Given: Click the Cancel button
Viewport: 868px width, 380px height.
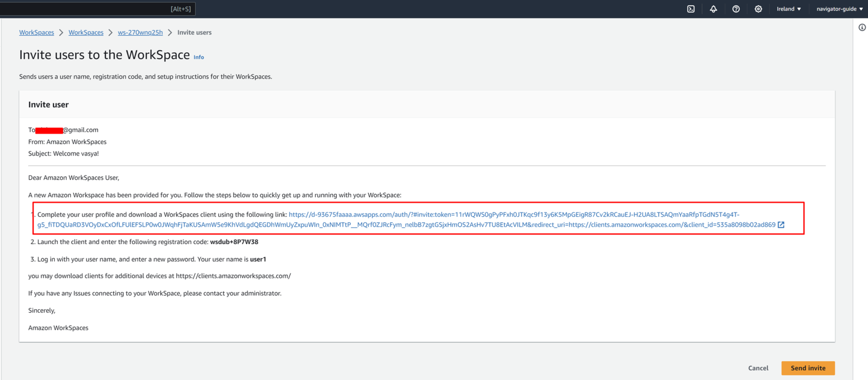Looking at the screenshot, I should (758, 368).
